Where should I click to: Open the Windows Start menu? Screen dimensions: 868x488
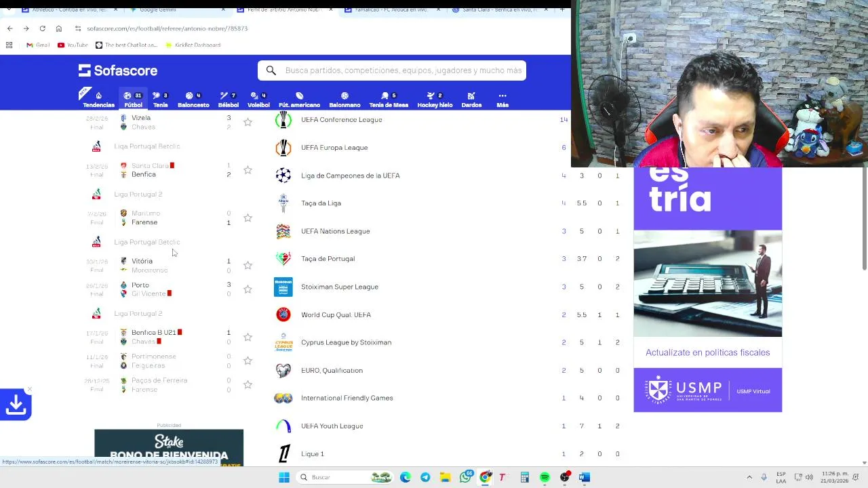coord(284,477)
